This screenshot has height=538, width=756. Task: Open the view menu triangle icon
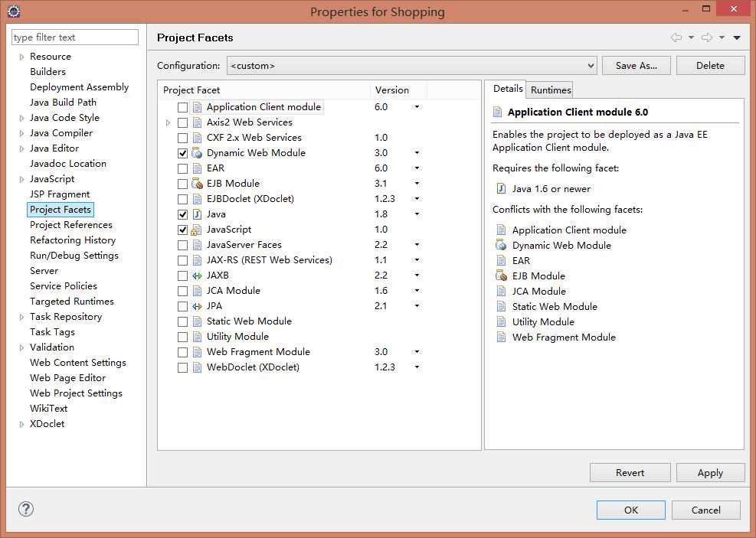tap(737, 37)
